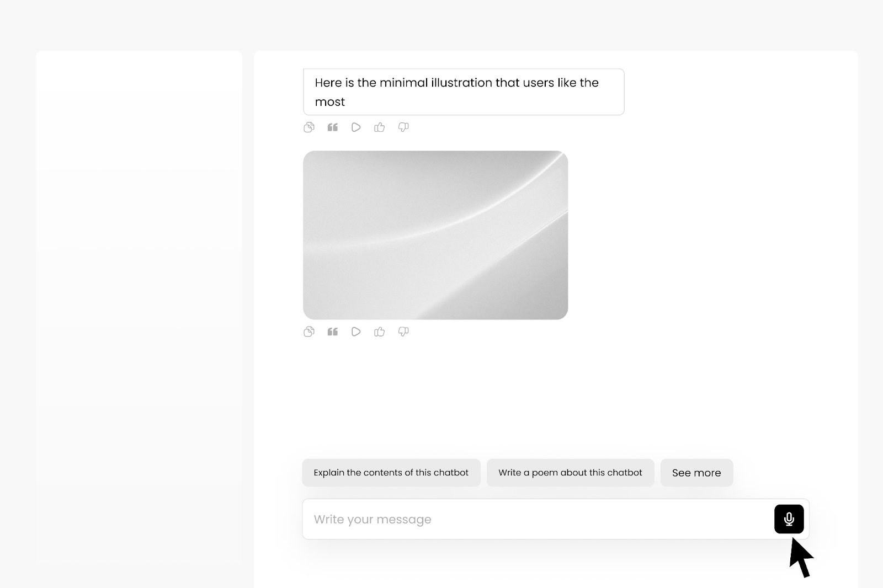Dislike the text message with thumbs down

pos(403,127)
